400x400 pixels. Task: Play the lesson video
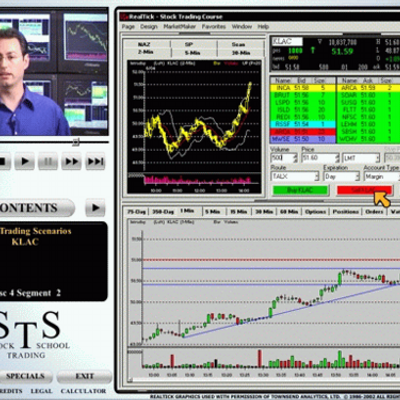click(25, 162)
